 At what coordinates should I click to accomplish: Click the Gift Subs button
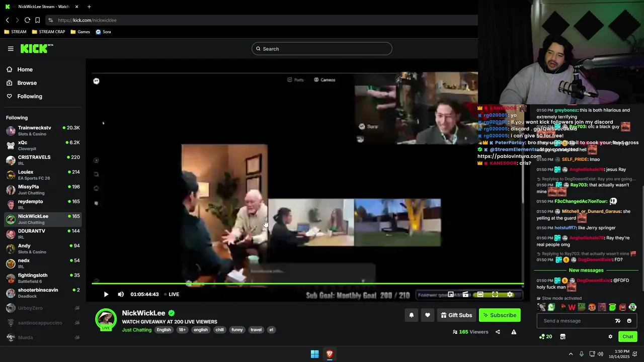pyautogui.click(x=456, y=315)
